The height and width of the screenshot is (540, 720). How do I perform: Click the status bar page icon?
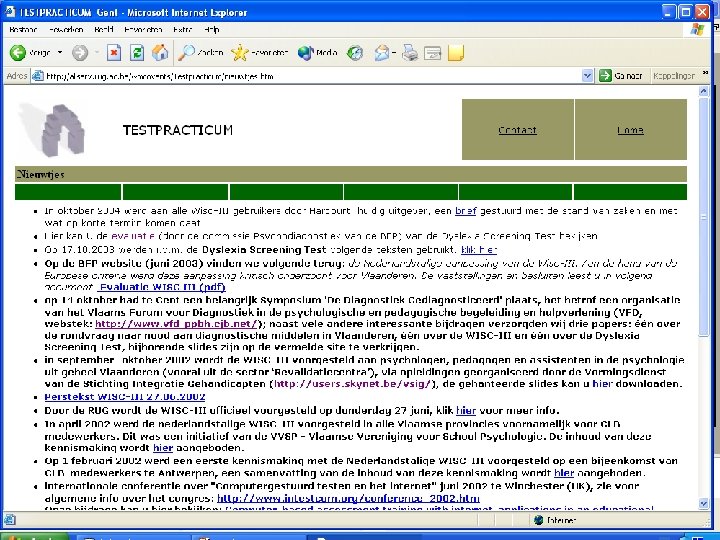pos(10,520)
